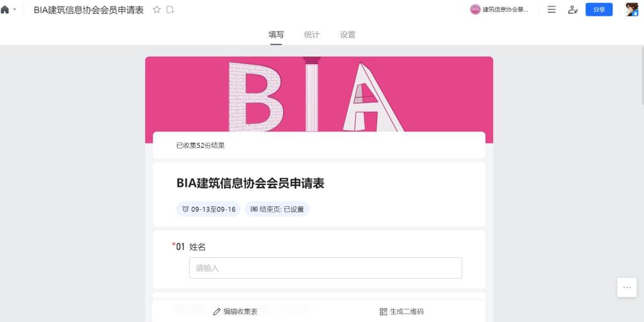Expand the dropdown arrow beside home icon

[15, 9]
